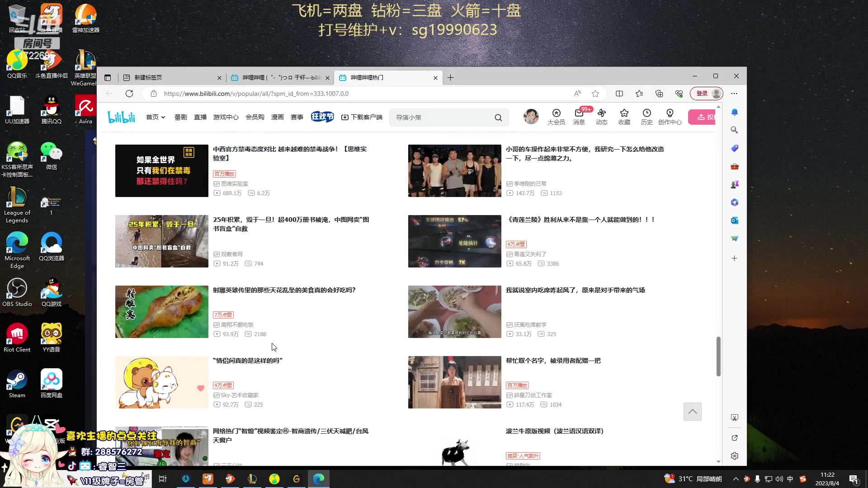Open Edge sidebar settings gear
This screenshot has width=868, height=488.
click(735, 456)
